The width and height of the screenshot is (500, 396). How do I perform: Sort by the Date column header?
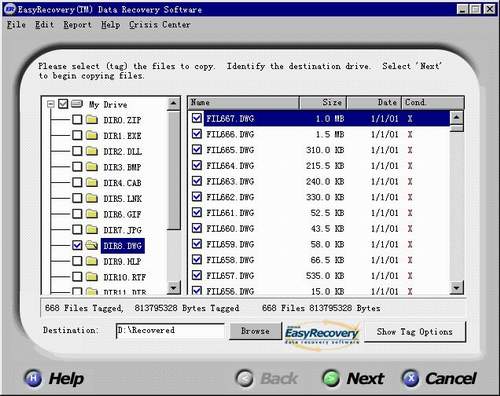pos(374,103)
